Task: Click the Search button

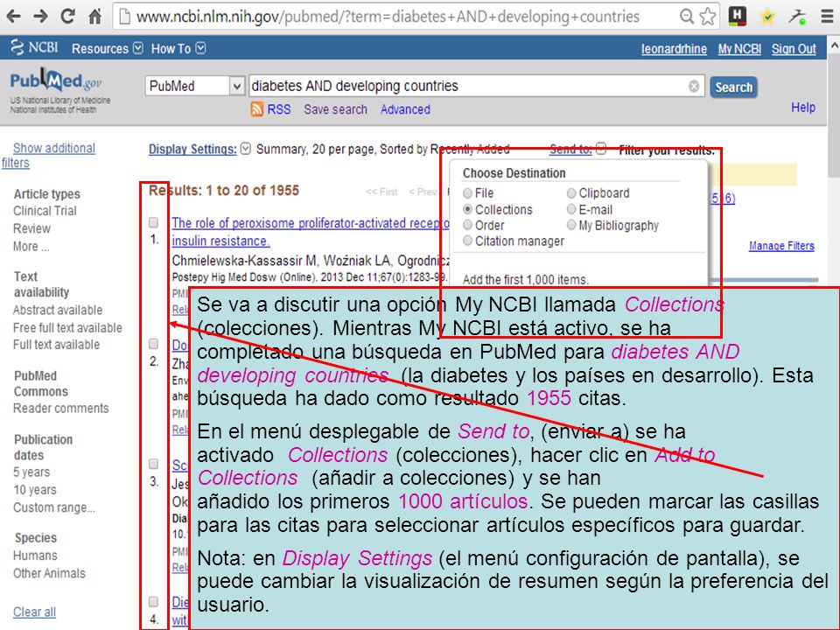Action: pos(733,87)
